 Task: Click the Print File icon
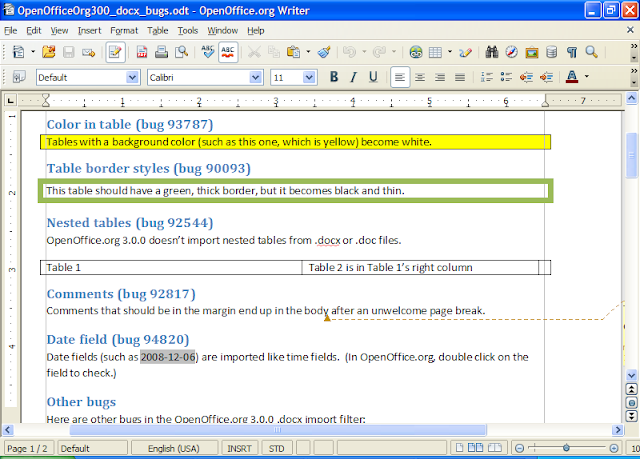coord(161,52)
